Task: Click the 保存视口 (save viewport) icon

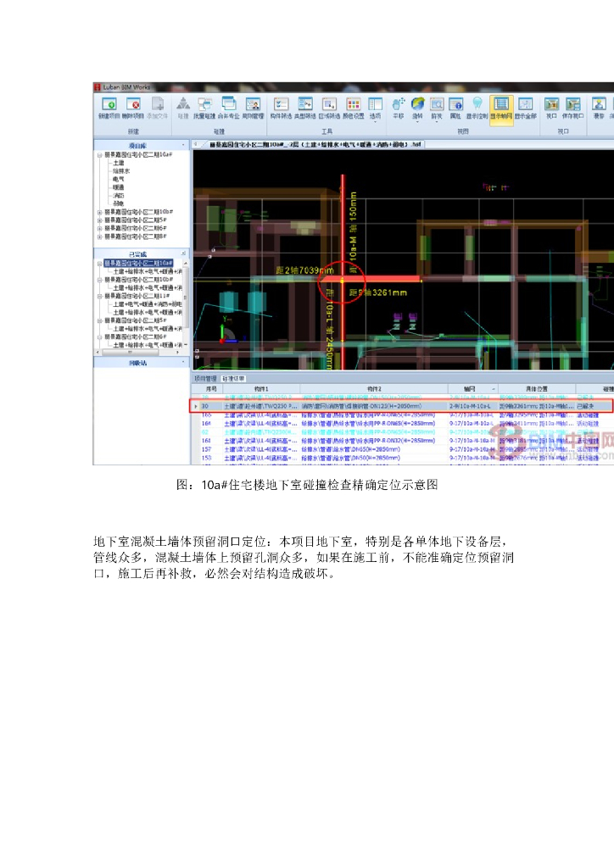Action: coord(573,108)
